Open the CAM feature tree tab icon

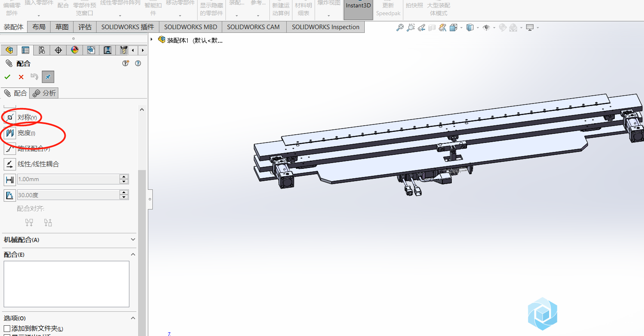(x=91, y=50)
